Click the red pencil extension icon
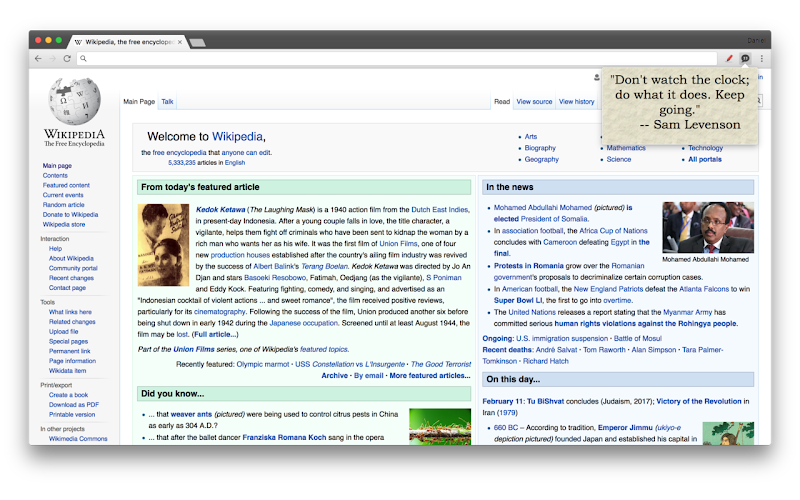The height and width of the screenshot is (500, 800). (x=730, y=59)
